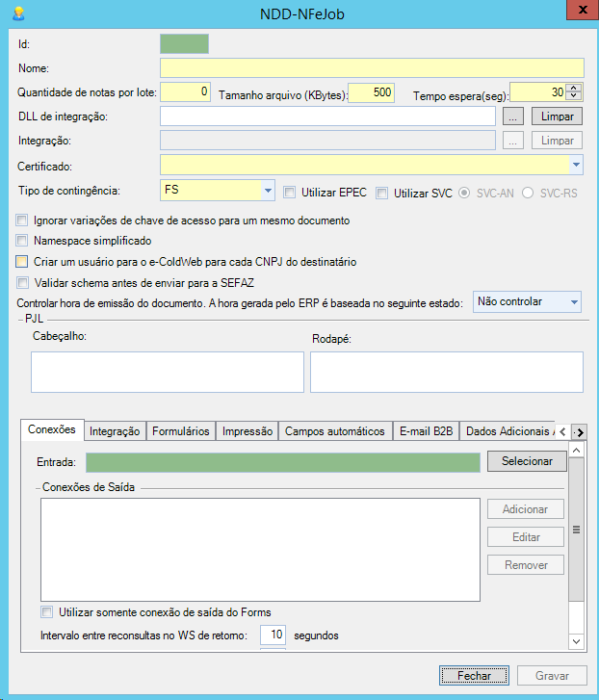This screenshot has width=599, height=700.
Task: Click Quantidade de notas por lote field
Action: click(x=185, y=92)
